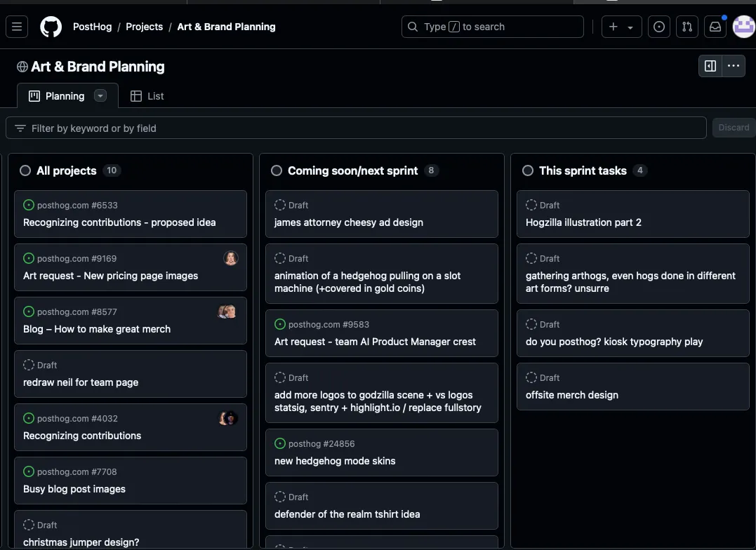This screenshot has width=756, height=550.
Task: Click the PostHog breadcrumb link
Action: pos(92,27)
